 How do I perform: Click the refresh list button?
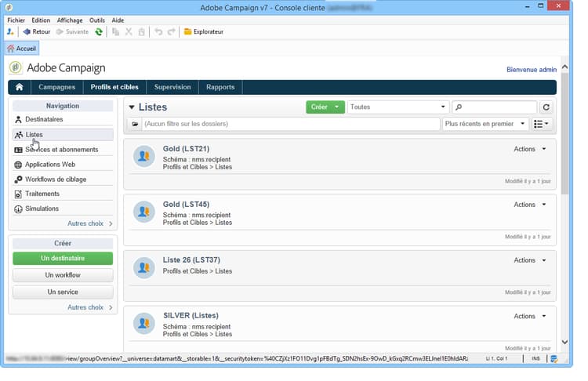pyautogui.click(x=546, y=107)
